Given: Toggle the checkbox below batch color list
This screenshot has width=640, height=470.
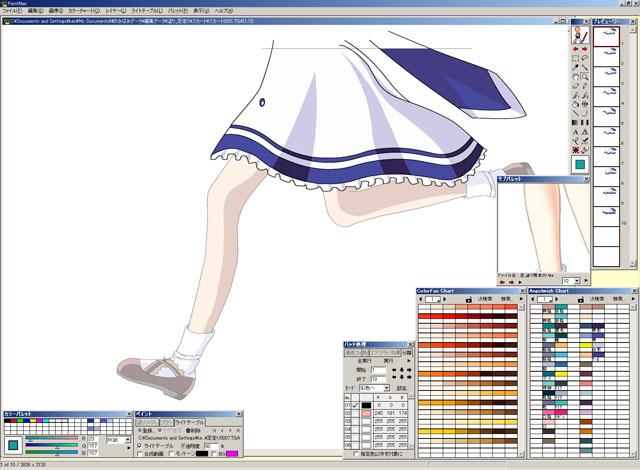Looking at the screenshot, I should [356, 454].
